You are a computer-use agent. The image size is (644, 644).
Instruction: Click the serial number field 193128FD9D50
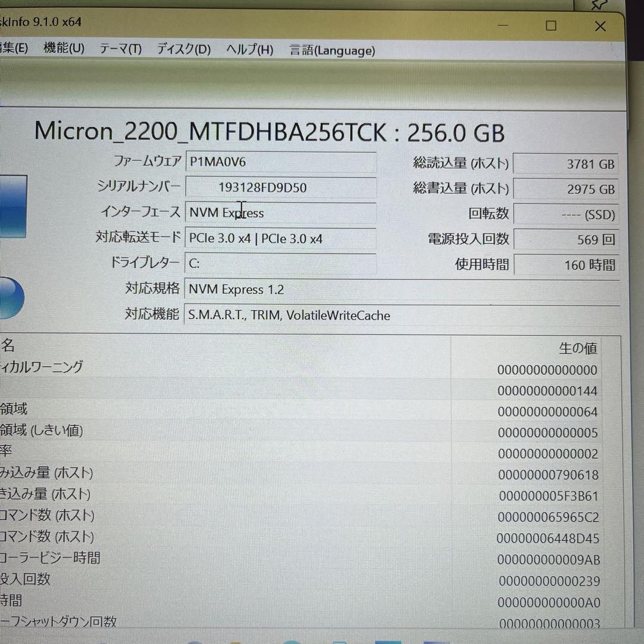(x=280, y=187)
